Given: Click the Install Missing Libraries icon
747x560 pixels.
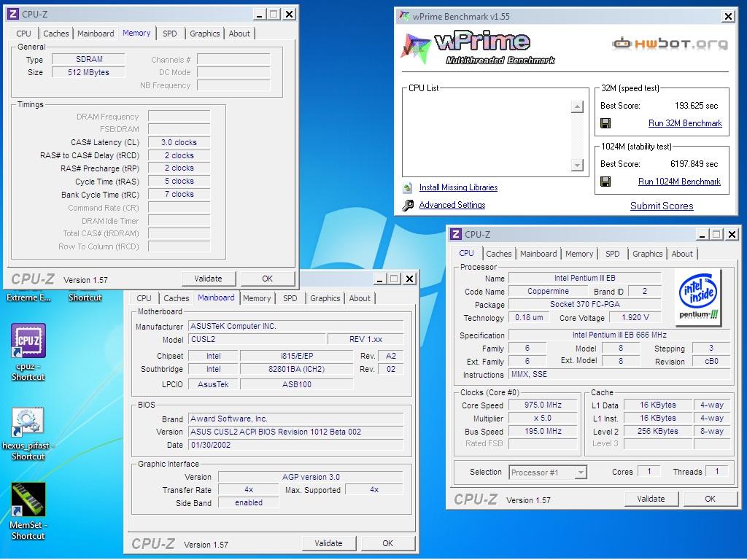Looking at the screenshot, I should point(407,187).
